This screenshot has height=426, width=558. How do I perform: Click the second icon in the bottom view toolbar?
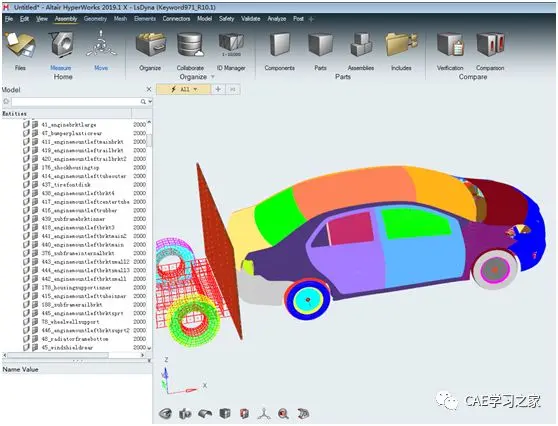tap(185, 414)
